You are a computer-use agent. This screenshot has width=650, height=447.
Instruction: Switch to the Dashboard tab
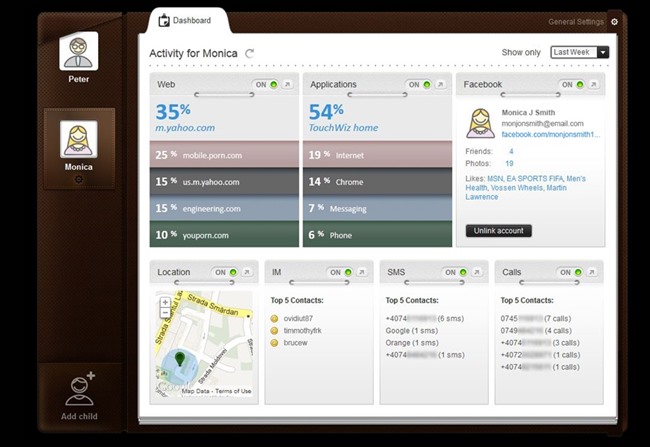(x=187, y=21)
